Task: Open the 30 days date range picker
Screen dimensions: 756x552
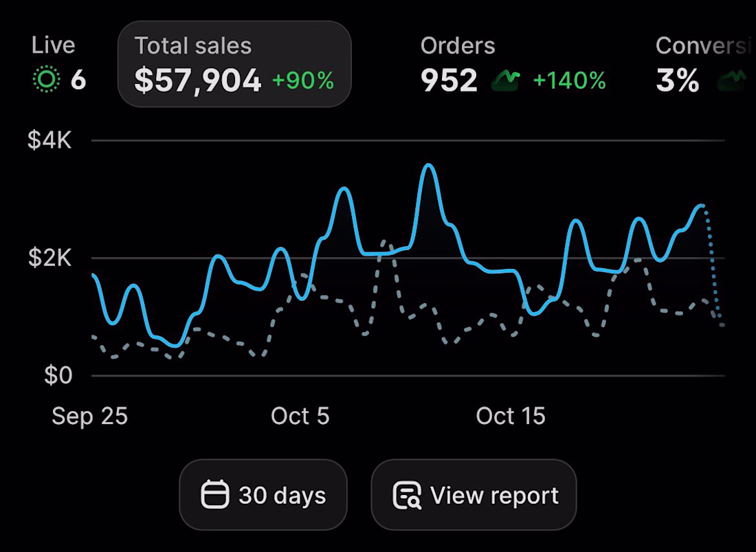Action: coord(263,495)
